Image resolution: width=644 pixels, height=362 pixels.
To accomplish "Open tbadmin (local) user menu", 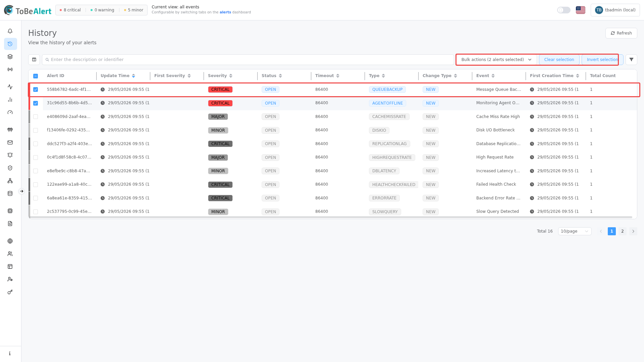I will [x=615, y=10].
